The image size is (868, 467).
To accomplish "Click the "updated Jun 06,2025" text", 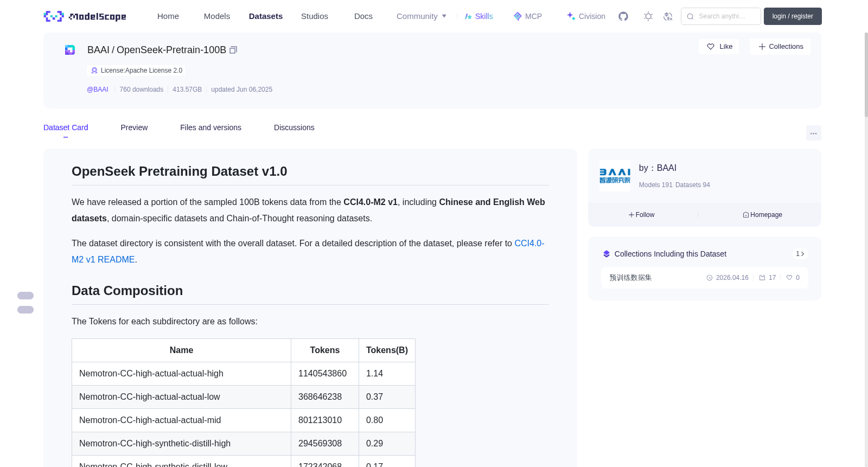I will pyautogui.click(x=242, y=89).
